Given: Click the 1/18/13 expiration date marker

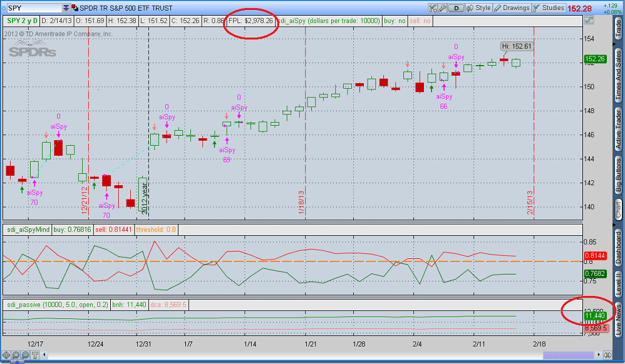Looking at the screenshot, I should (301, 202).
